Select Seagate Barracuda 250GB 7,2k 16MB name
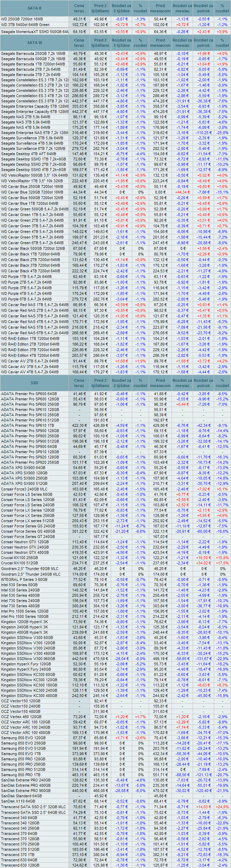This screenshot has width=231, height=868. [33, 53]
